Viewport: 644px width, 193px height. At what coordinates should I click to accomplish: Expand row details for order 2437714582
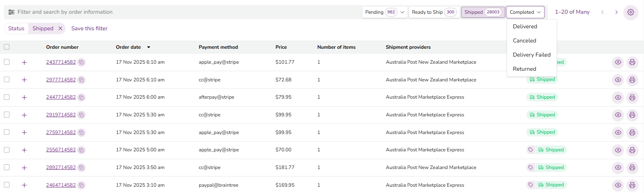click(x=24, y=62)
